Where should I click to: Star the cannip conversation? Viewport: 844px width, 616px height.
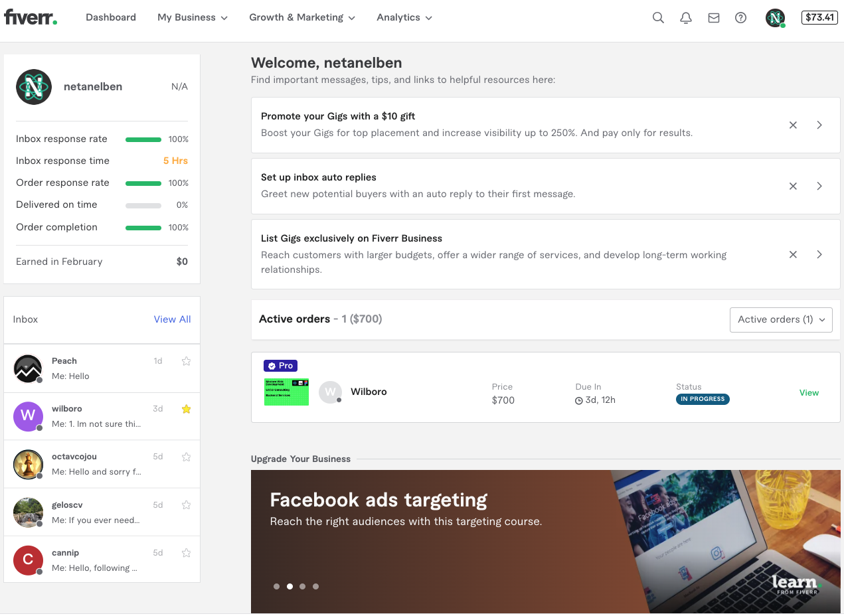pos(186,552)
